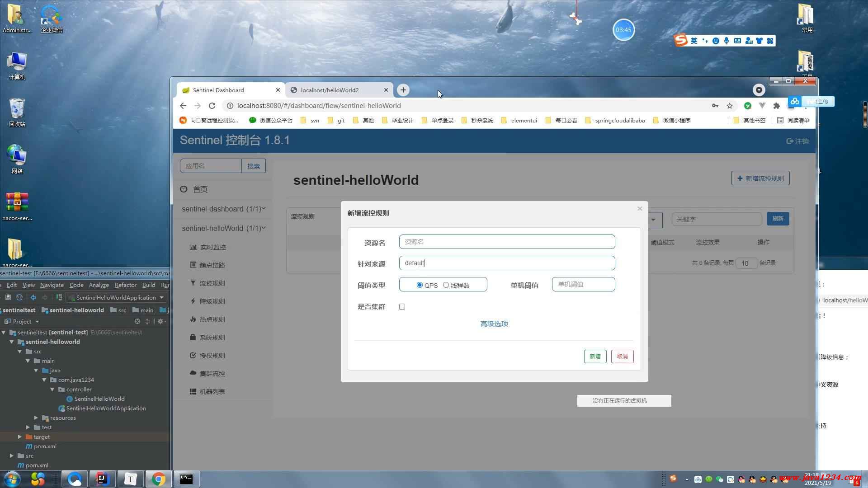Click the 应用名 search input
Image resolution: width=868 pixels, height=488 pixels.
211,166
